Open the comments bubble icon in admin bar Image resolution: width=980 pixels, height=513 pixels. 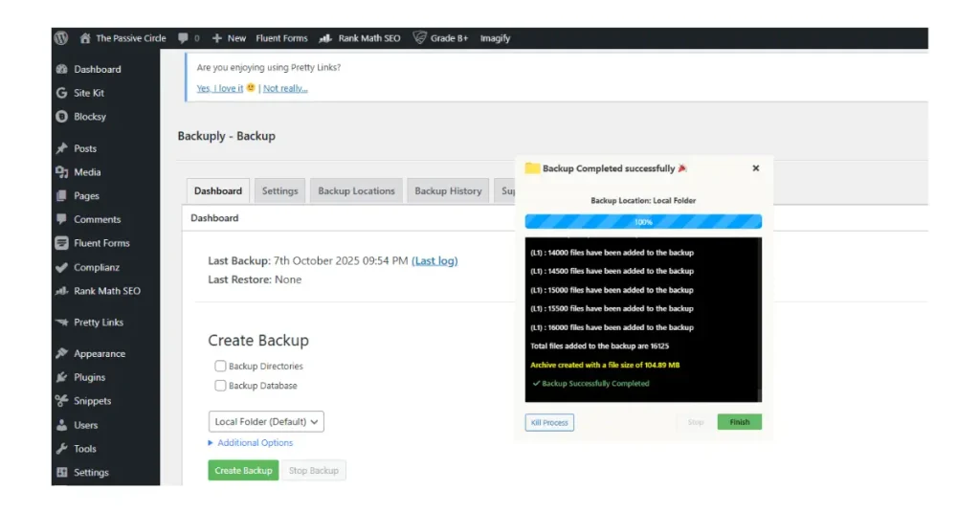[182, 38]
